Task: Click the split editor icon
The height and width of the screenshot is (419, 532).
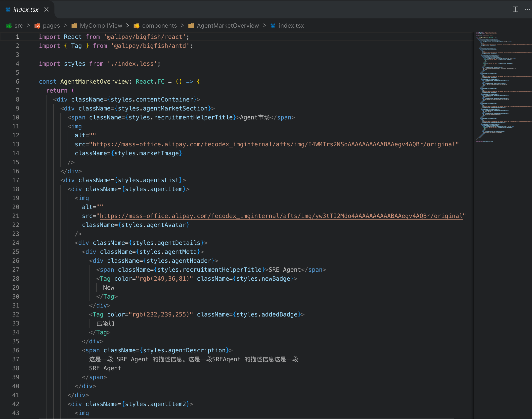Action: [515, 9]
